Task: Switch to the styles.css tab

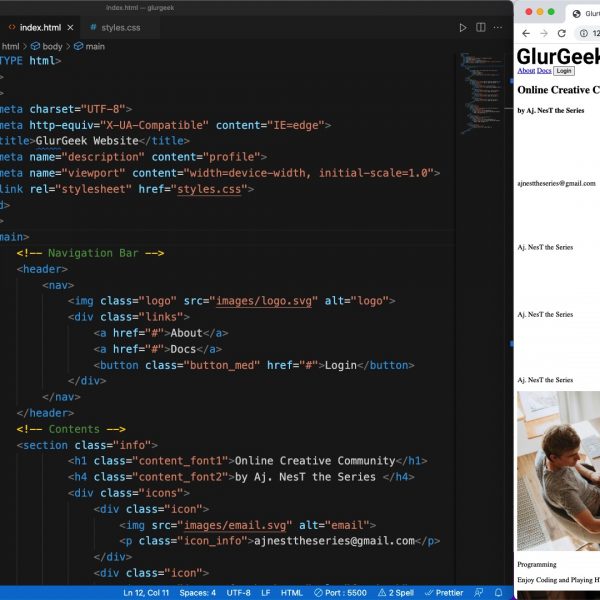Action: (x=113, y=28)
